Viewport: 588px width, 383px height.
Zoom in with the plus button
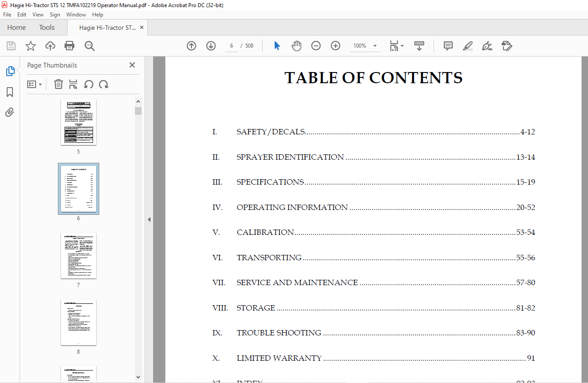pos(336,46)
